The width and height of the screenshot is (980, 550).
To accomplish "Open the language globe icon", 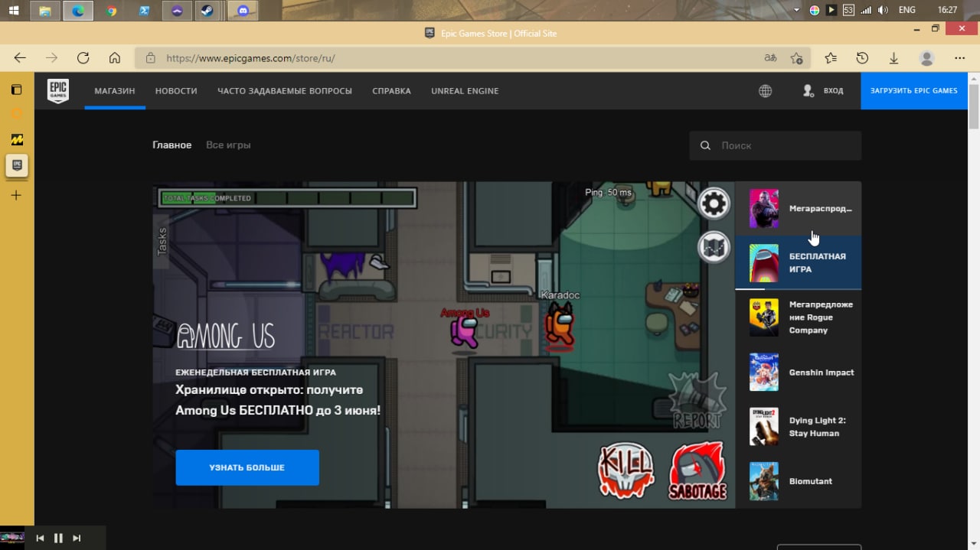I will click(x=765, y=91).
